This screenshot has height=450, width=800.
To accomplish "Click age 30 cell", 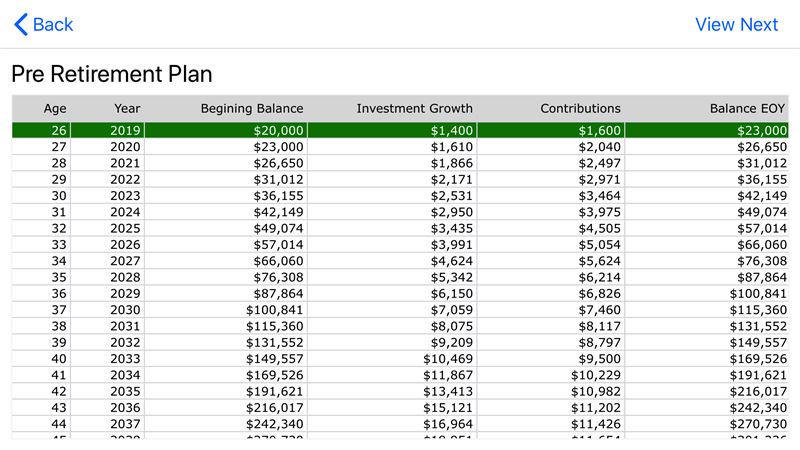I will click(x=41, y=195).
